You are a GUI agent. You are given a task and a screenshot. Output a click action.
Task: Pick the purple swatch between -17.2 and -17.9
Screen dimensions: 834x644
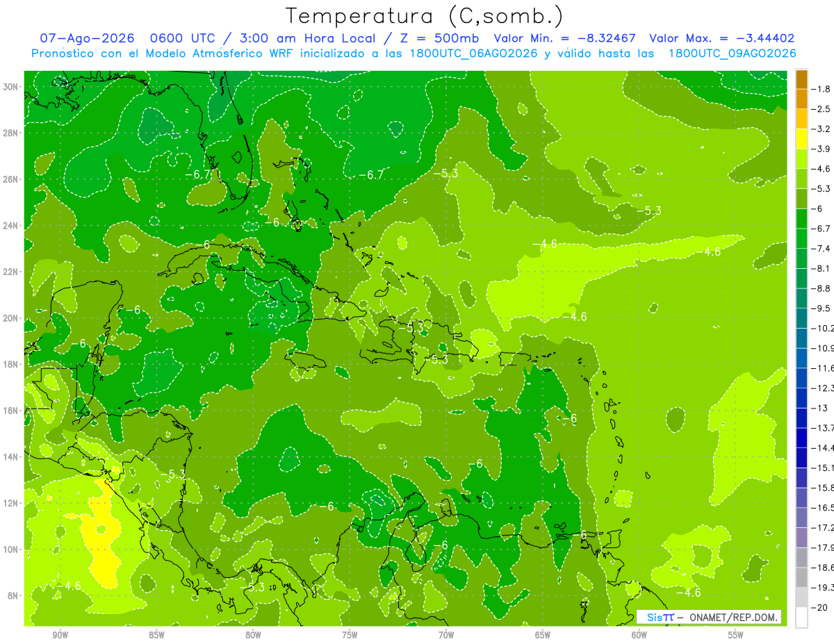point(801,537)
